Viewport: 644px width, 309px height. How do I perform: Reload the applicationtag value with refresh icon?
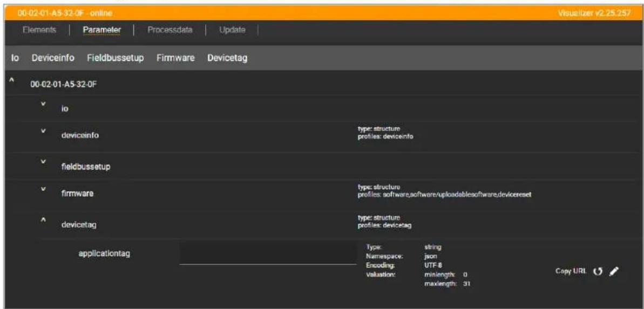(x=599, y=271)
